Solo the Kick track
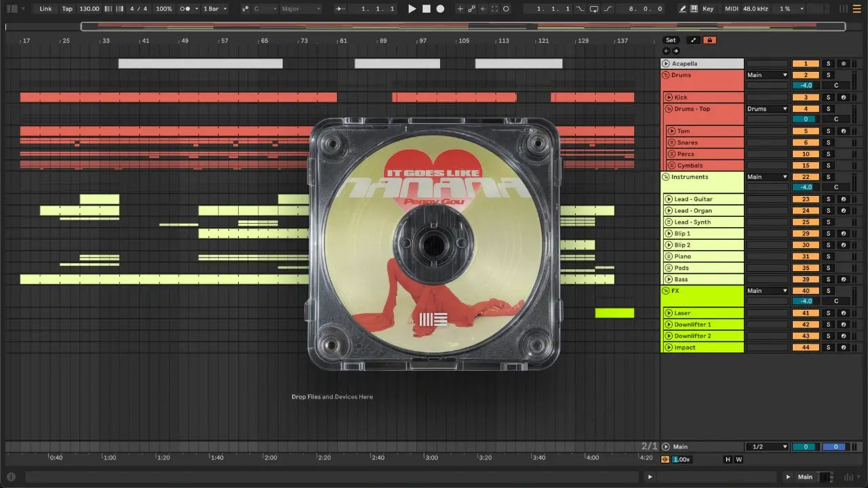This screenshot has height=488, width=868. 827,98
